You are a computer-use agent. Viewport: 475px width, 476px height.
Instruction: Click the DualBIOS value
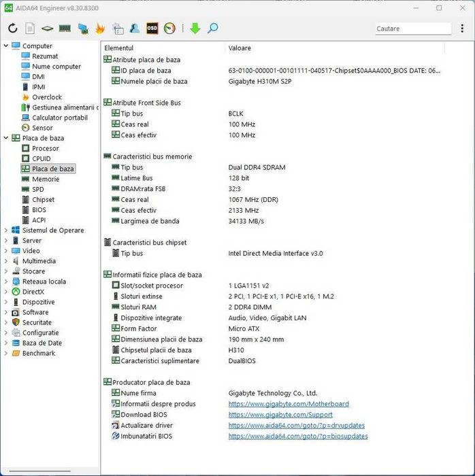click(242, 361)
